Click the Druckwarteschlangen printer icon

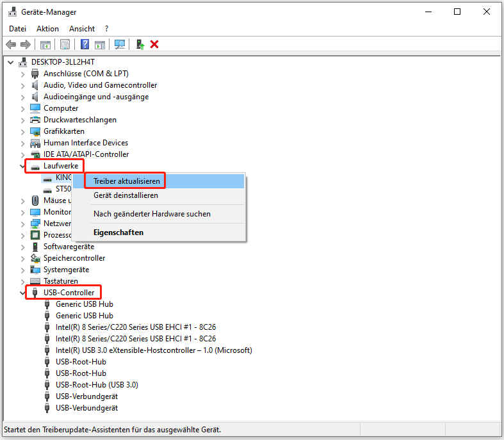click(35, 120)
